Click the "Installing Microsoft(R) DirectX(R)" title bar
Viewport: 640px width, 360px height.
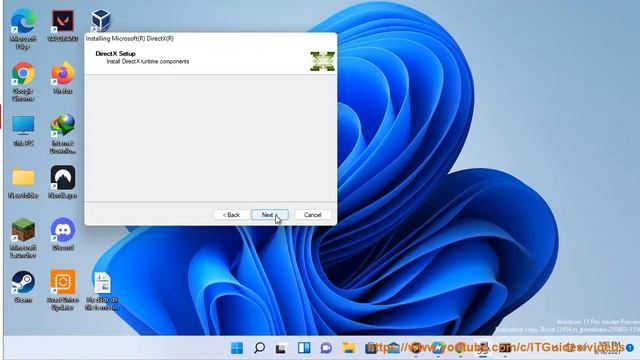(x=211, y=38)
